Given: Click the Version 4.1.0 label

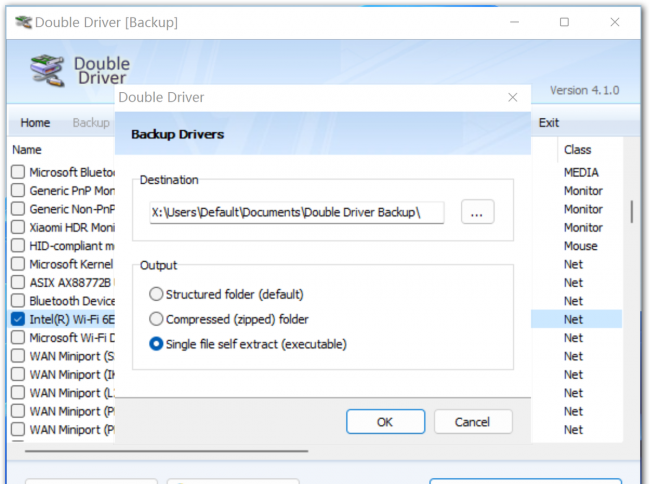Looking at the screenshot, I should pyautogui.click(x=585, y=90).
